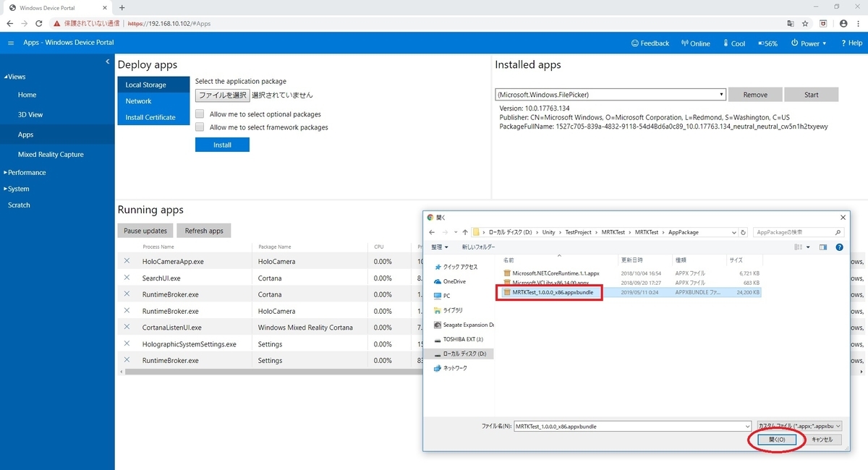Go back in the file dialog
868x470 pixels.
pyautogui.click(x=433, y=232)
